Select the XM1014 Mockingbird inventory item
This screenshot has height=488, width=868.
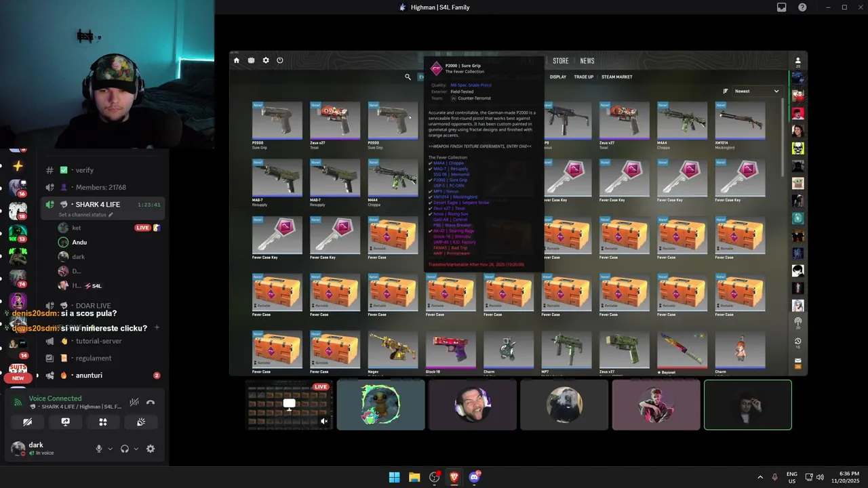click(x=740, y=125)
